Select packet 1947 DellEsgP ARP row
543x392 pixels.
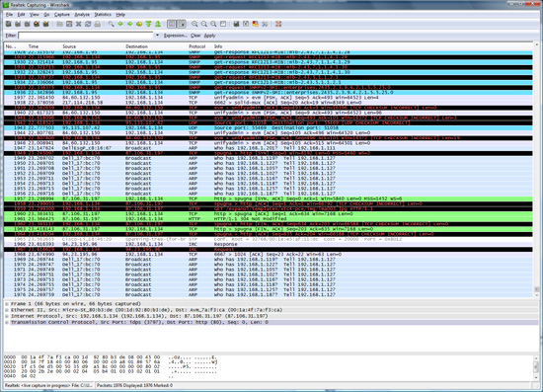pyautogui.click(x=269, y=148)
